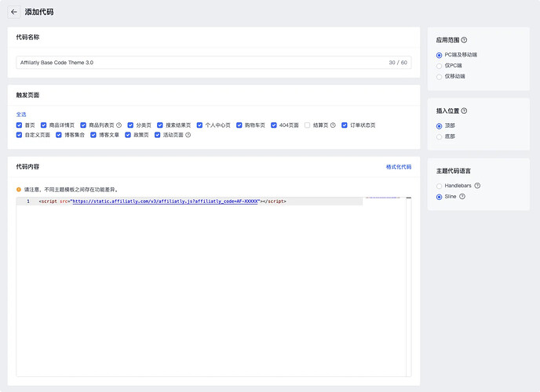The width and height of the screenshot is (540, 392).
Task: Toggle the 政策页 checkbox
Action: (128, 135)
